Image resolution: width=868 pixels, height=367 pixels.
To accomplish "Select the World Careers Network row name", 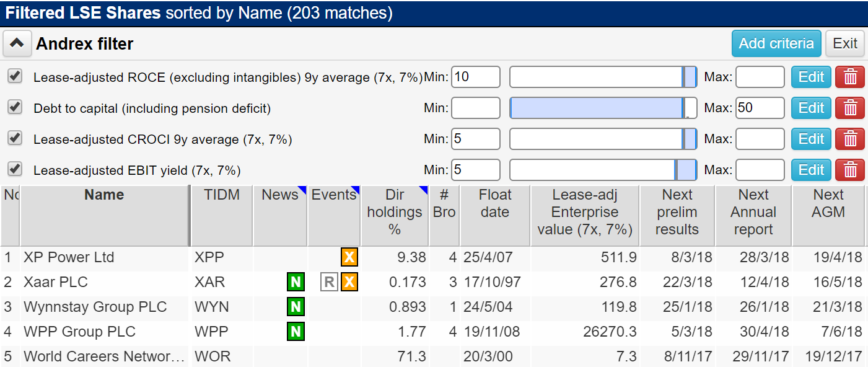I will [x=104, y=356].
